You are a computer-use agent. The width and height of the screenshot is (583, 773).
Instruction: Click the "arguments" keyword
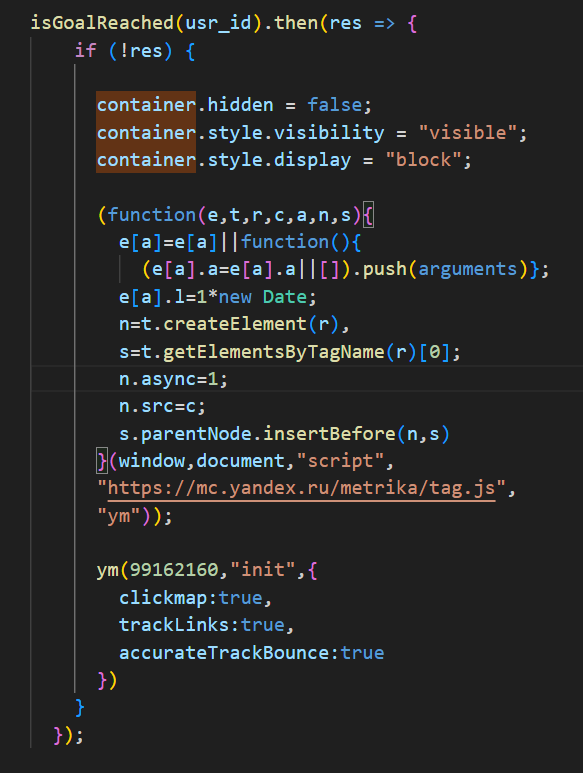click(468, 269)
